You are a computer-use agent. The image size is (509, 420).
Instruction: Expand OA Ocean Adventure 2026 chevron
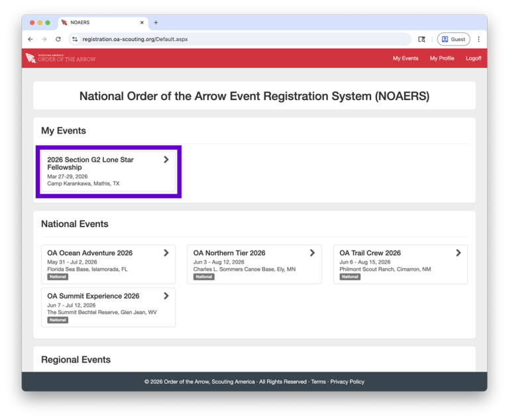(x=166, y=253)
